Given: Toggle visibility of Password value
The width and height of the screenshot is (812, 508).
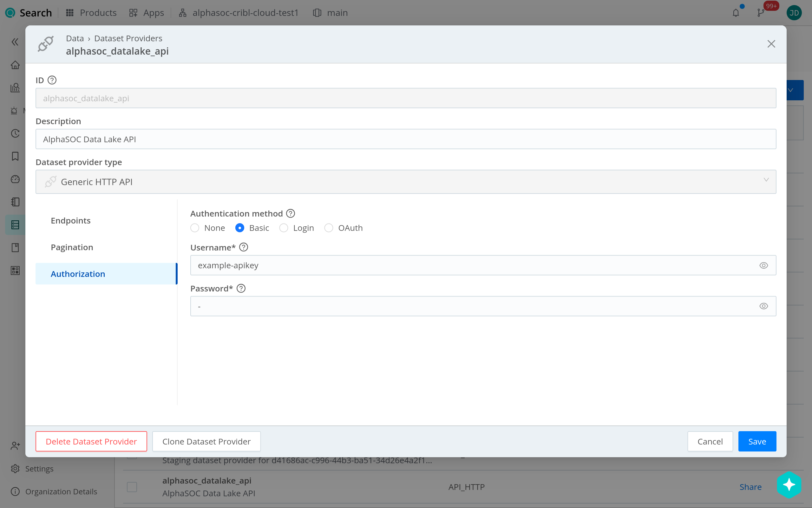Looking at the screenshot, I should 764,306.
